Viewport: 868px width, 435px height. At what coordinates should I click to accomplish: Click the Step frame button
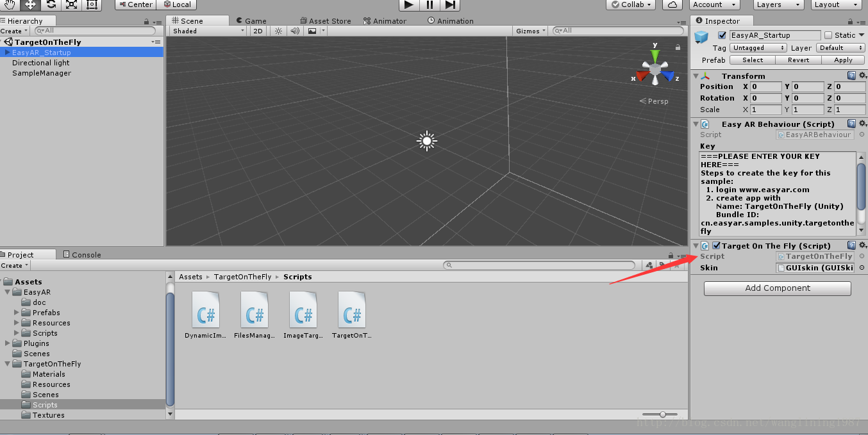pos(450,4)
